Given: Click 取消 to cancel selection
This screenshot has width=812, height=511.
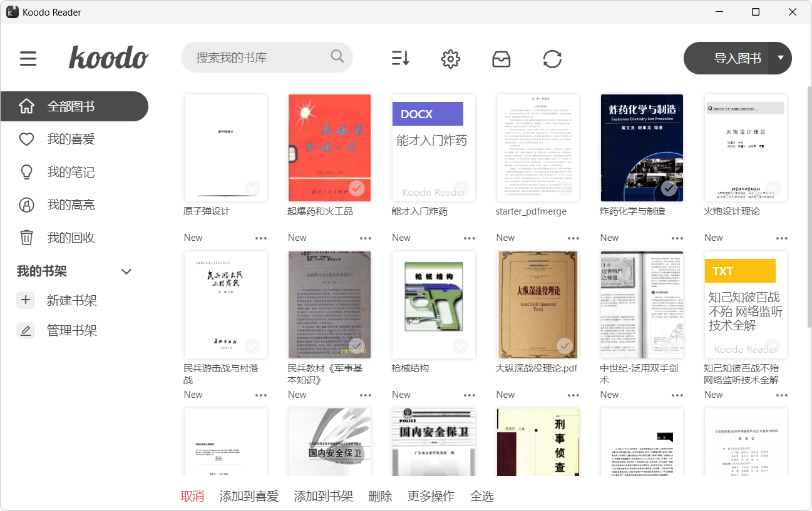Looking at the screenshot, I should point(193,496).
